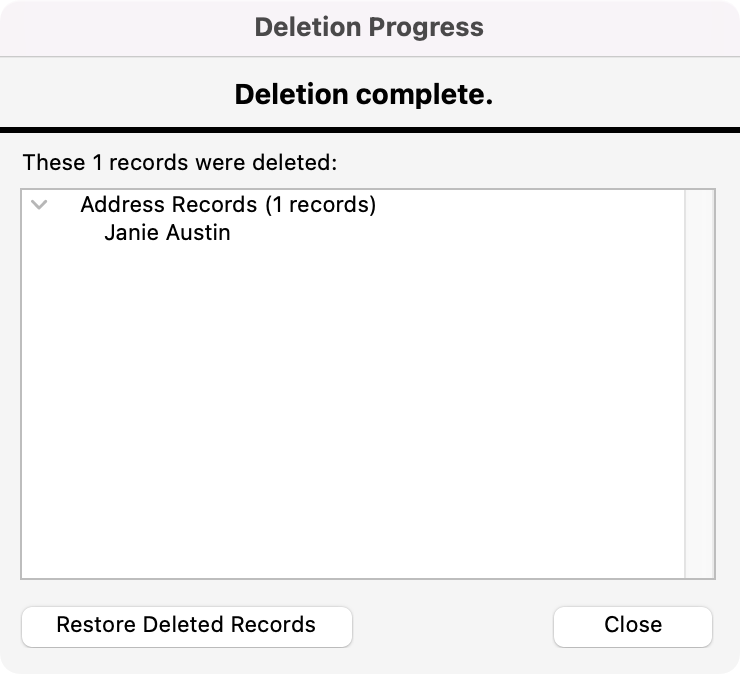Click the Restore Deleted Records button
The height and width of the screenshot is (674, 740).
pyautogui.click(x=186, y=626)
